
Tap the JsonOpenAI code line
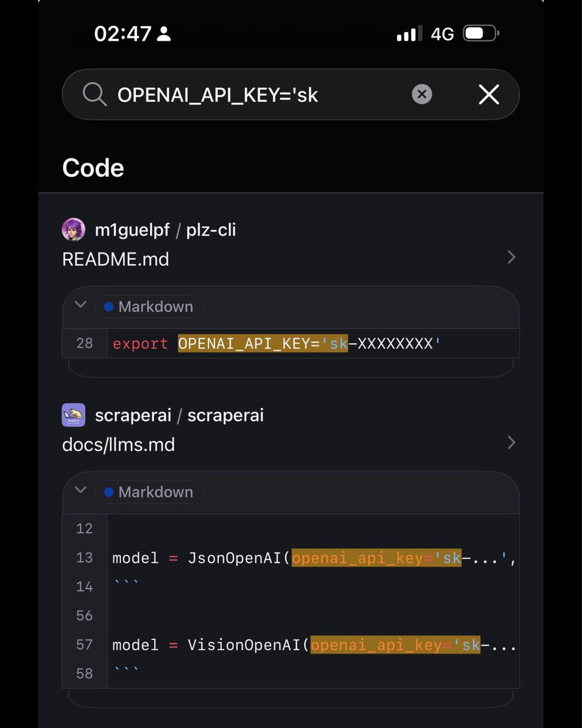(314, 558)
